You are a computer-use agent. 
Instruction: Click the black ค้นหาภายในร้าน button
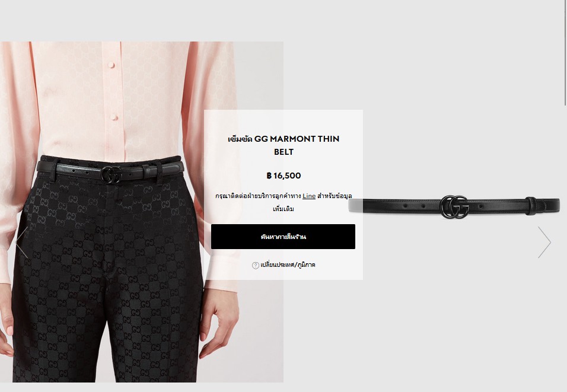tap(283, 237)
